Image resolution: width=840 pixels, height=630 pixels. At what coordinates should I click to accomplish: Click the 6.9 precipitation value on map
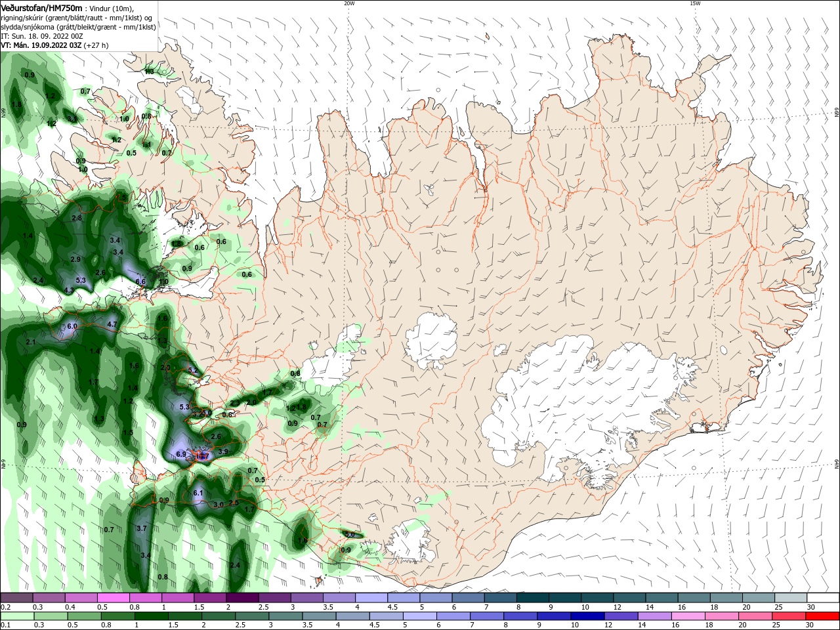182,454
